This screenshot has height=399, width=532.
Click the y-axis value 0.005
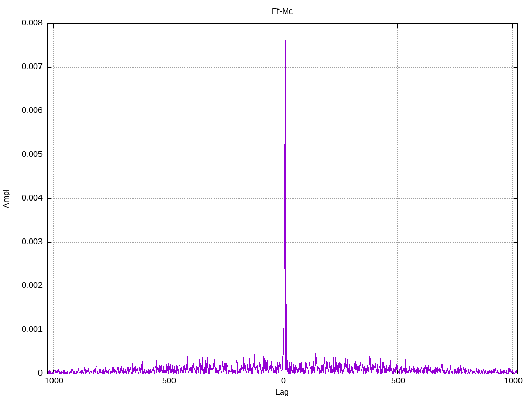32,154
